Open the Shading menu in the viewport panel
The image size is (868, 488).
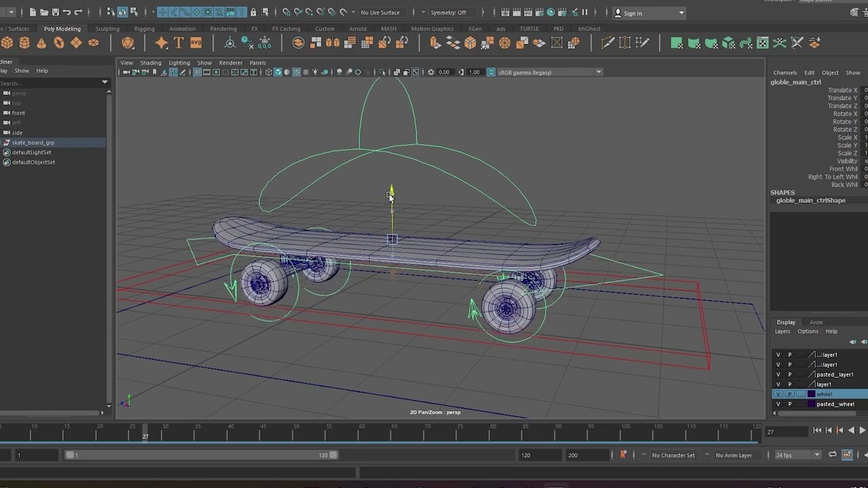coord(151,62)
